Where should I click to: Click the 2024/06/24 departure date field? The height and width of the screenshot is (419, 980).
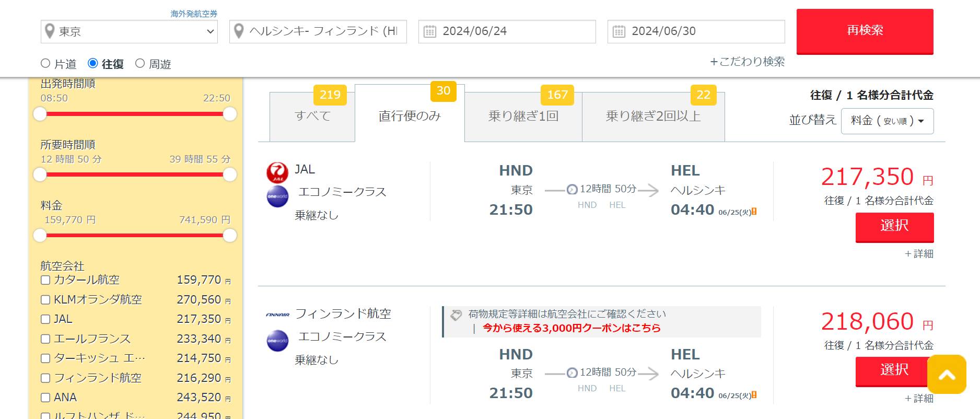click(507, 31)
